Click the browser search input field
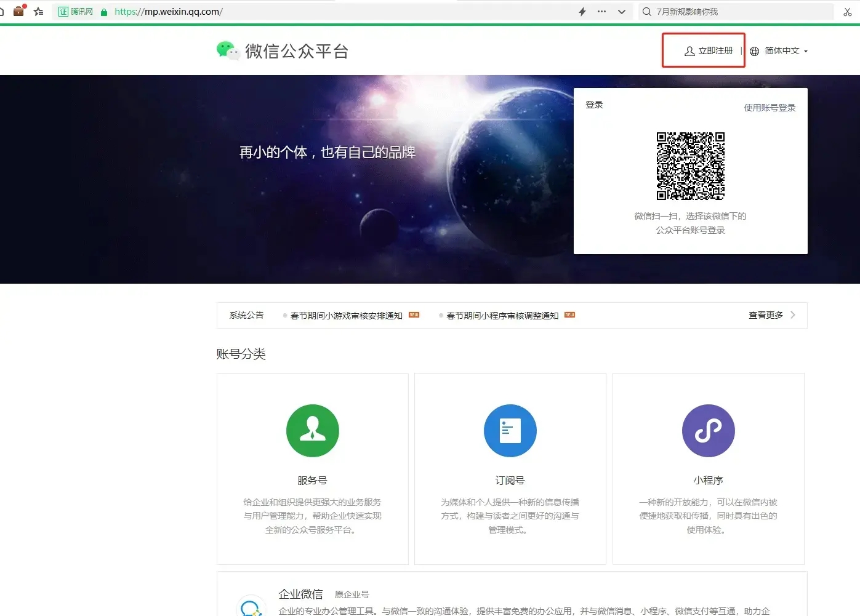Image resolution: width=860 pixels, height=616 pixels. [739, 12]
